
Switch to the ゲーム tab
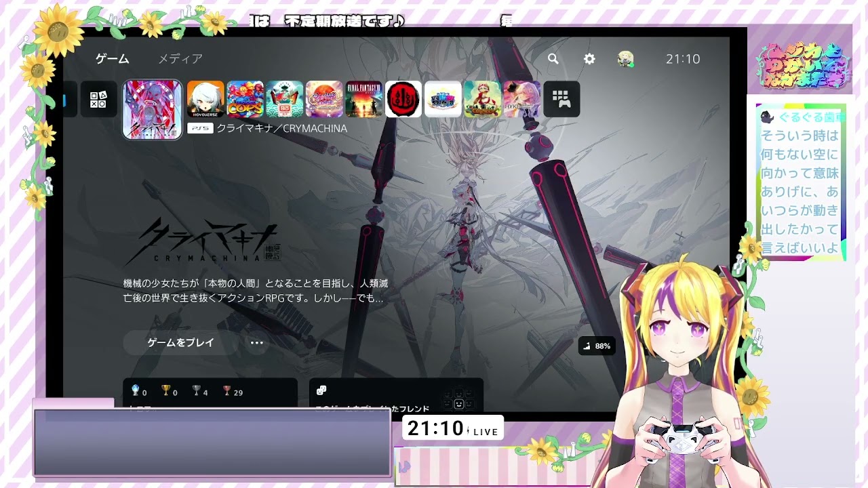(112, 59)
